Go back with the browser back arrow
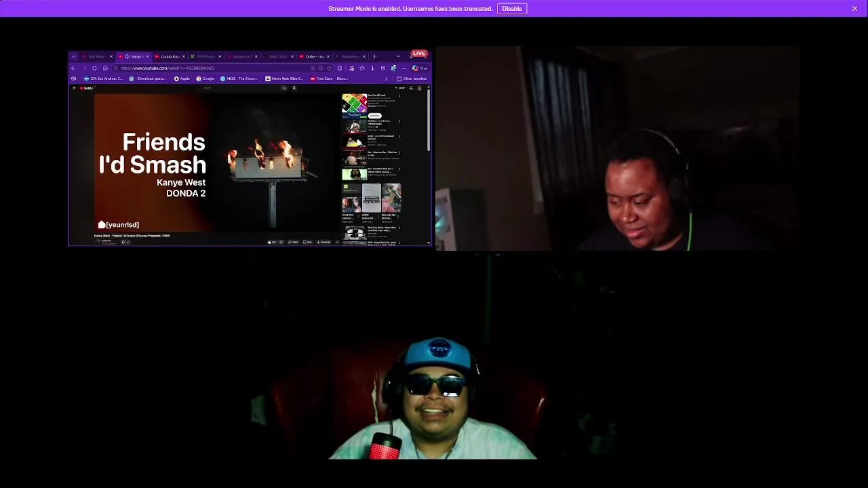The image size is (868, 488). pos(73,68)
